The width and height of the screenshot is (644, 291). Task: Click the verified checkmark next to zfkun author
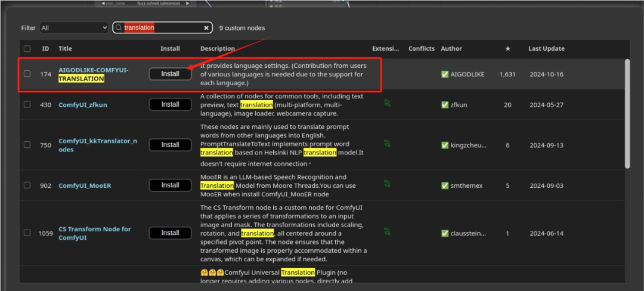point(445,105)
